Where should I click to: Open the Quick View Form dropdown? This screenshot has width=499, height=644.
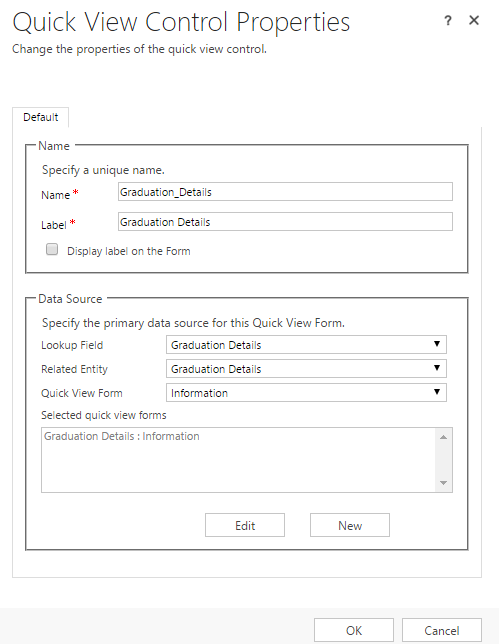[x=306, y=392]
